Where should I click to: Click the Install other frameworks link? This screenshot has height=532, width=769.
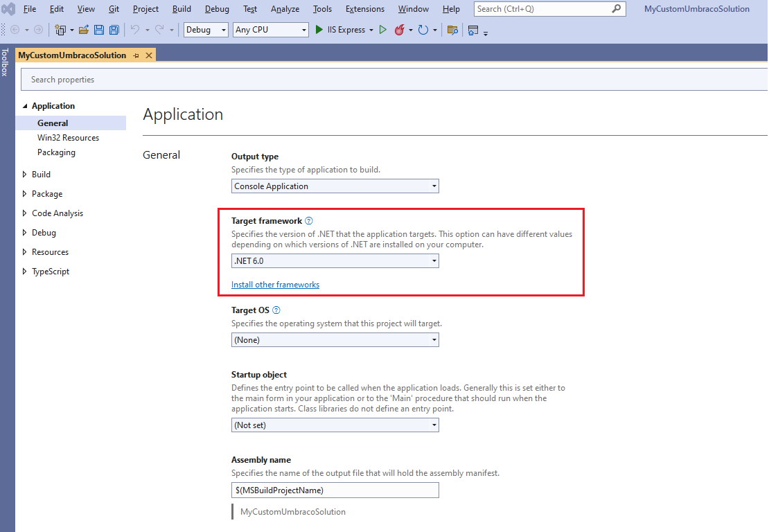tap(275, 285)
